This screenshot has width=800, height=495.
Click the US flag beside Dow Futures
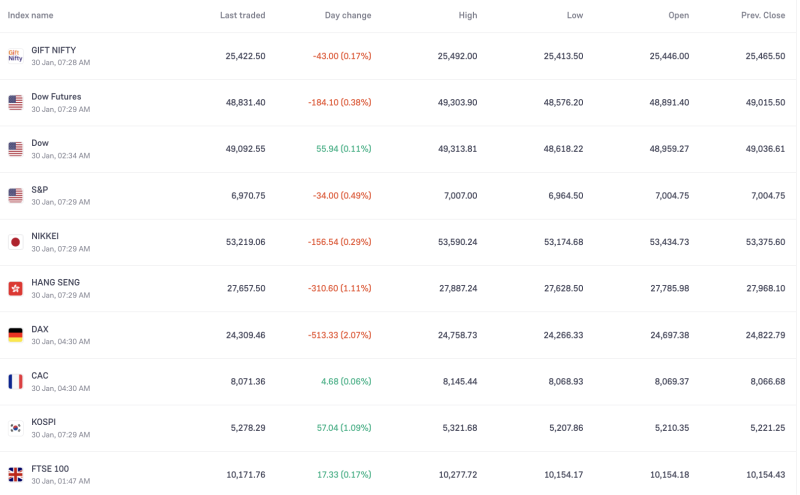(x=15, y=102)
